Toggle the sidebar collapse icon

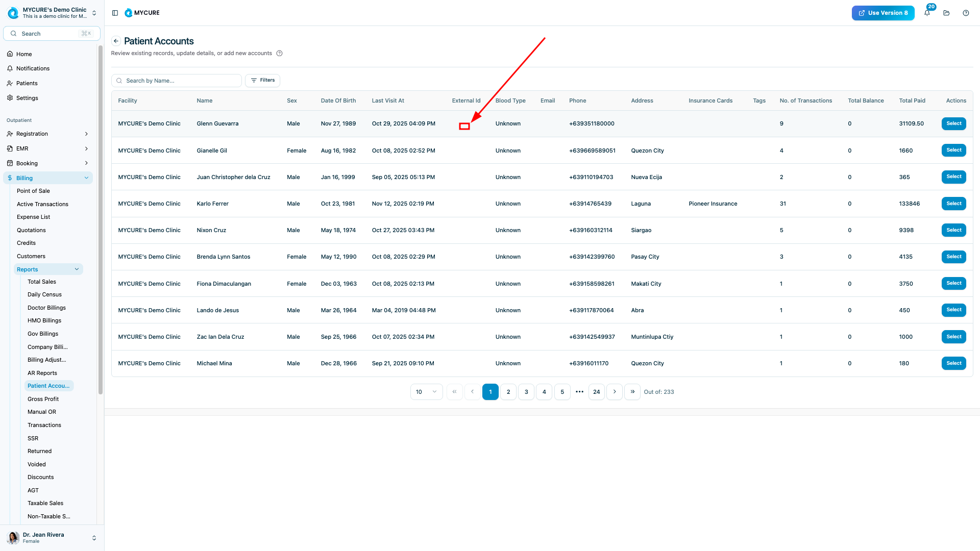(115, 13)
